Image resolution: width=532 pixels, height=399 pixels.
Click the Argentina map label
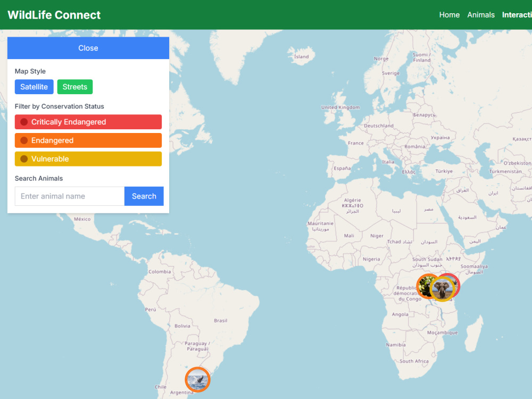point(181,392)
